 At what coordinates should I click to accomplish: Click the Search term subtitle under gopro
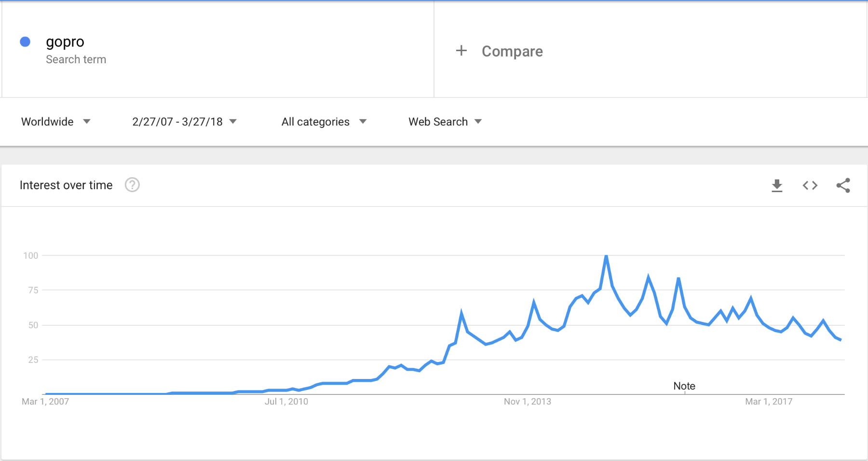click(x=76, y=59)
